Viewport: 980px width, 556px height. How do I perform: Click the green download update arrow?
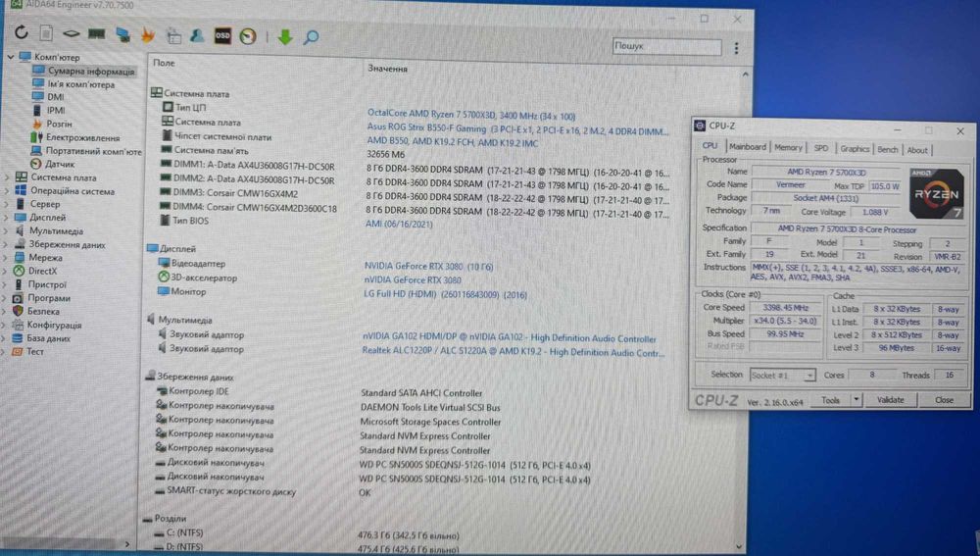(x=285, y=37)
